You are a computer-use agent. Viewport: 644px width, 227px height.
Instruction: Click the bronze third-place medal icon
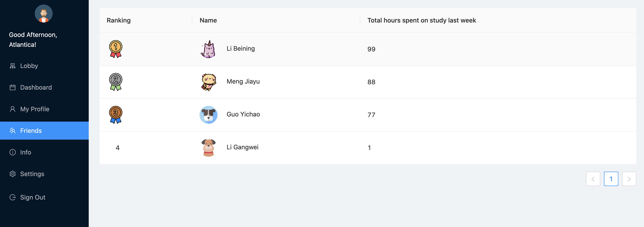116,115
